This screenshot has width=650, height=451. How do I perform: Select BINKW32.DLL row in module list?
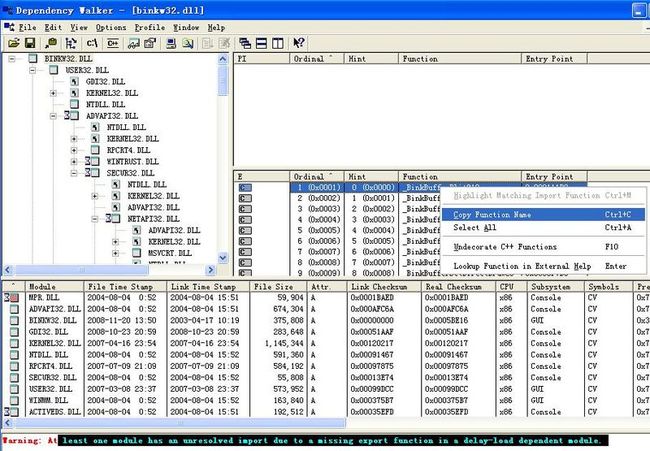323,320
